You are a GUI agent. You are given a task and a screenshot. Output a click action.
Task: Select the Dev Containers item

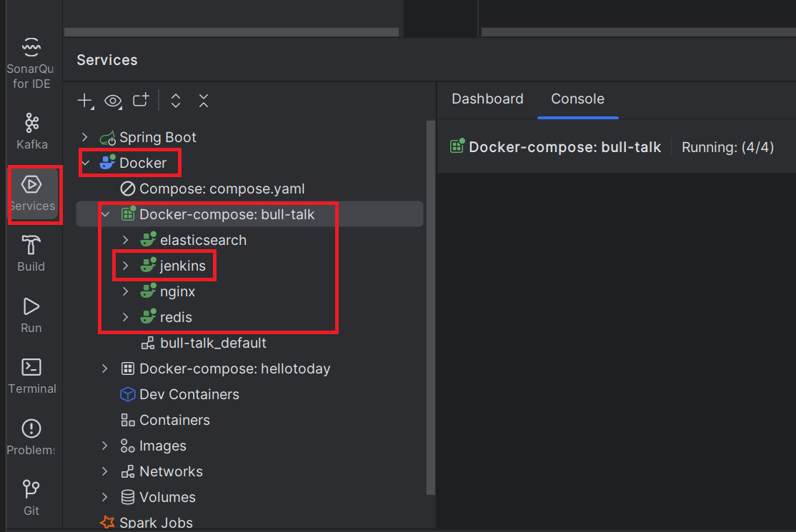179,394
